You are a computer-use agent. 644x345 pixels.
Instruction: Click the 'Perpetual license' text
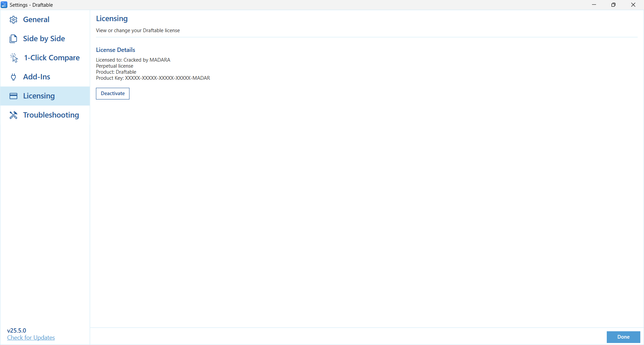[115, 66]
